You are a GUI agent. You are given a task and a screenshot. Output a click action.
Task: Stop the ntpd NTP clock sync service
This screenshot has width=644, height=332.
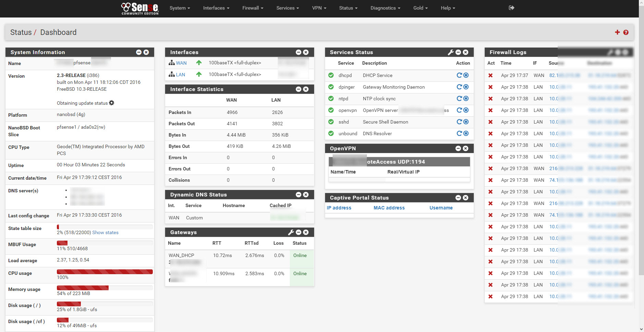[466, 99]
